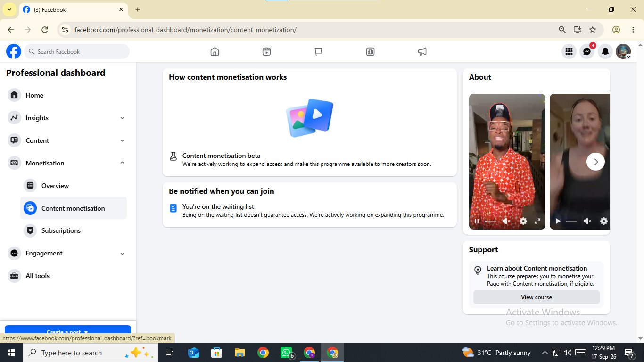The image size is (644, 362).
Task: Open Chrome three-dot menu
Action: coord(633,30)
